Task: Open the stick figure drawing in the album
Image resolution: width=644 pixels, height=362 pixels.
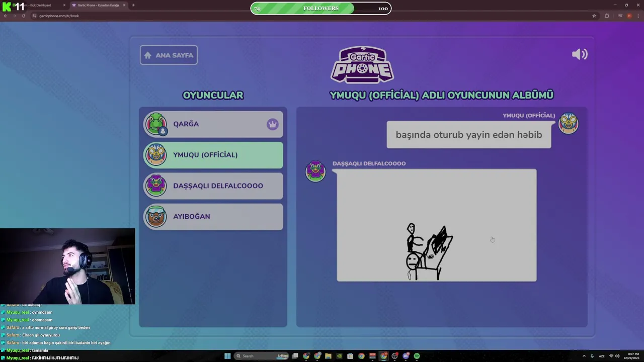Action: coord(437,225)
